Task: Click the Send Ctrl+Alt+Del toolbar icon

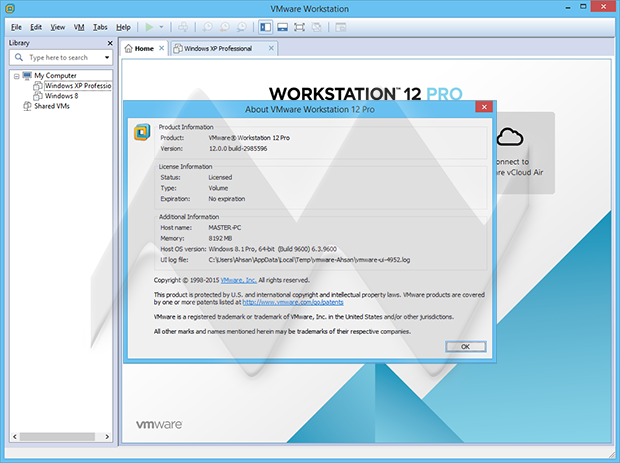Action: pyautogui.click(x=183, y=27)
